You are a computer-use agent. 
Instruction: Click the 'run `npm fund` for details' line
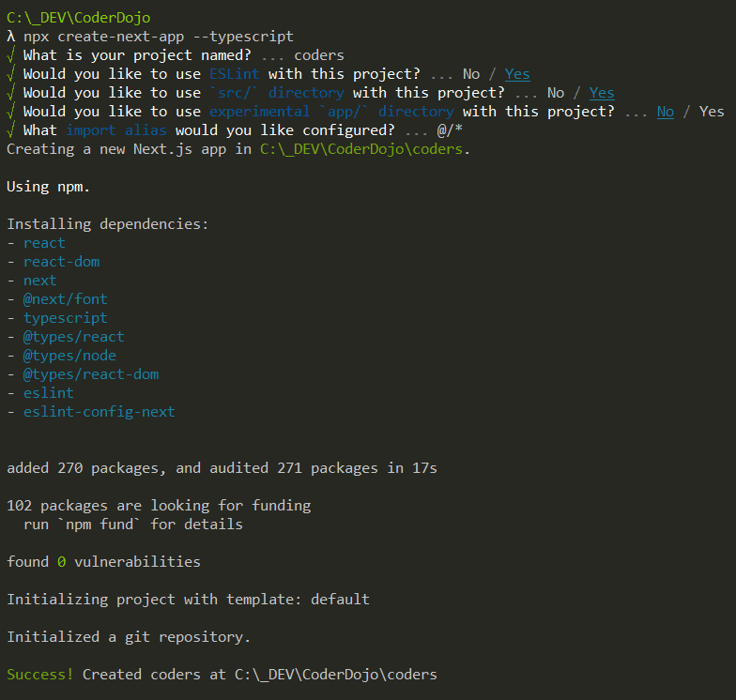132,525
